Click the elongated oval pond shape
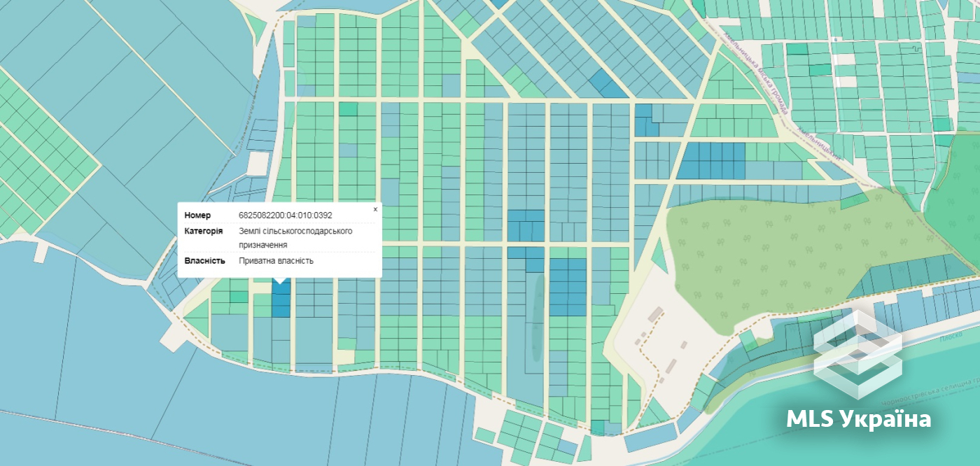The image size is (980, 466). click(x=535, y=317)
